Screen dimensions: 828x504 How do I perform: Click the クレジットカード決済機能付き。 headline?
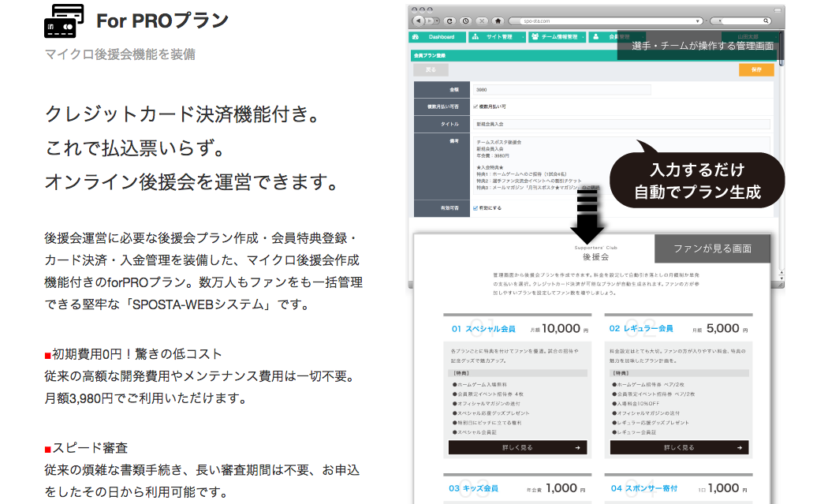(183, 114)
